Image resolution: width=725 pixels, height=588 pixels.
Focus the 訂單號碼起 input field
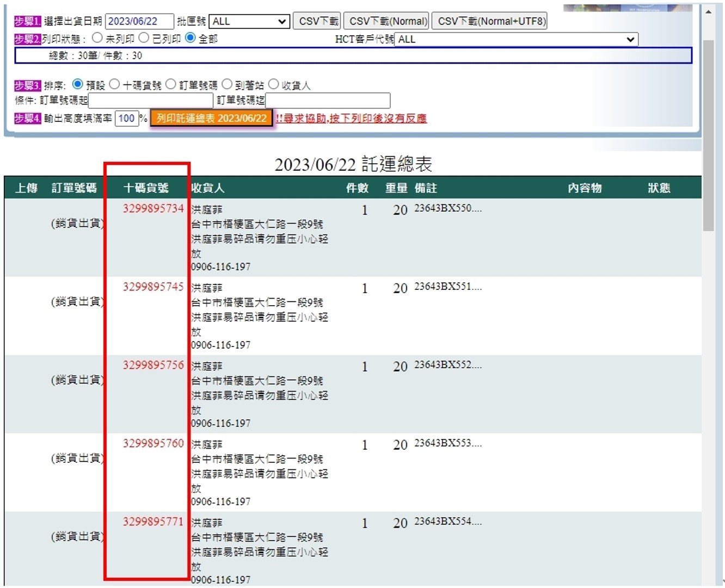click(150, 101)
